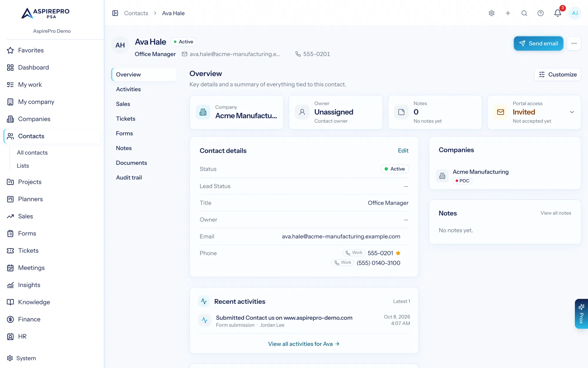Image resolution: width=588 pixels, height=368 pixels.
Task: Click the Recent activities pulse icon
Action: 204,301
